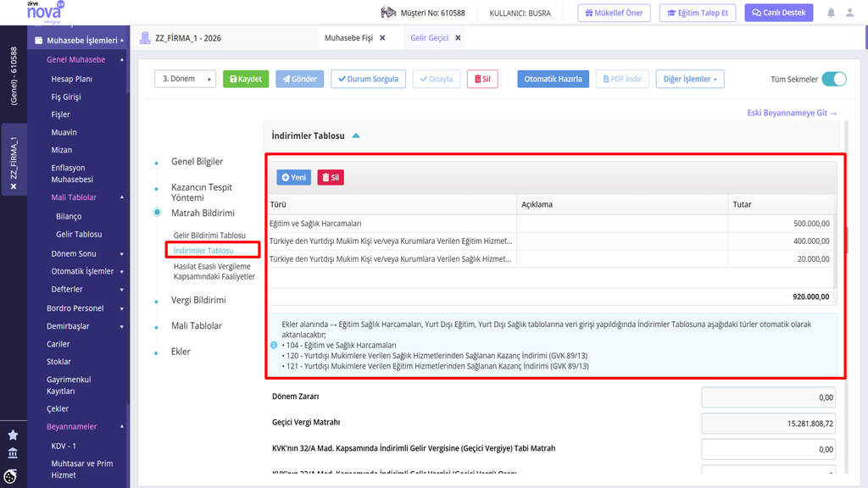Switch to the Gelir Geçici tab

pyautogui.click(x=429, y=38)
